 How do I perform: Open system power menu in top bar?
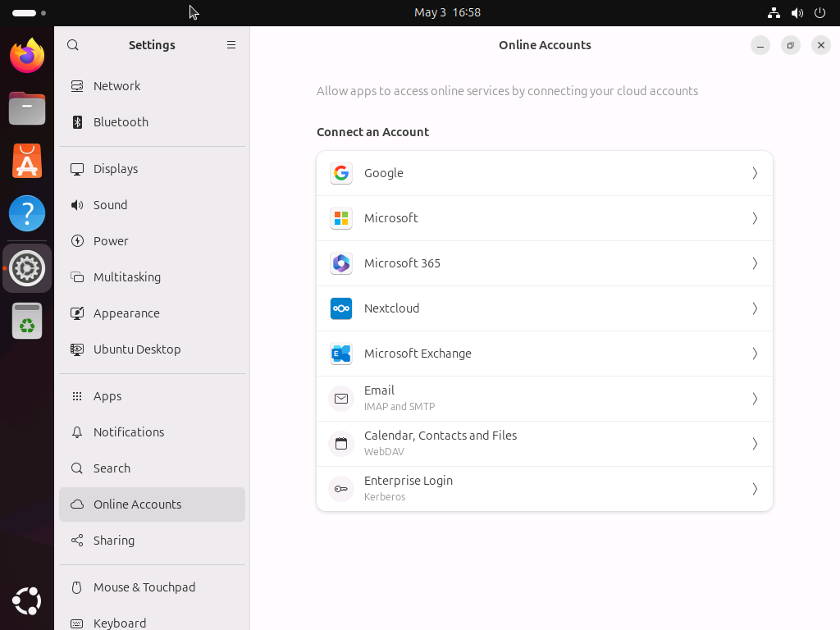pyautogui.click(x=819, y=13)
